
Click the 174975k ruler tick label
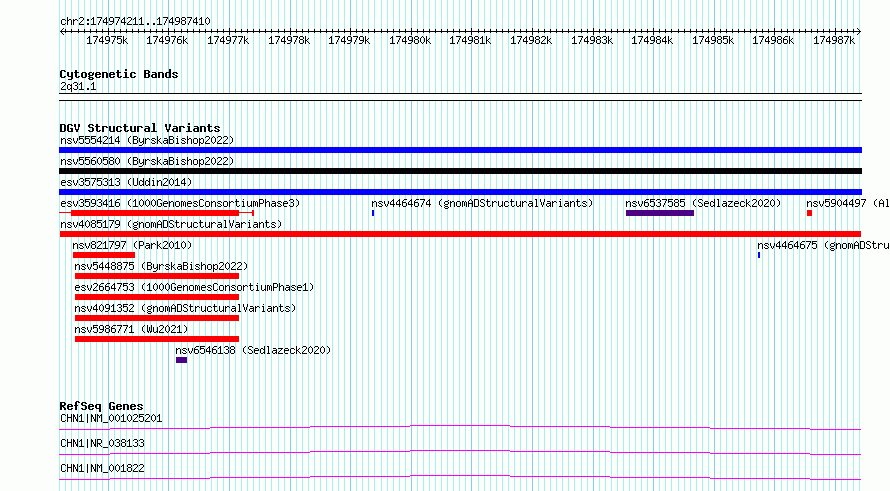click(x=107, y=40)
